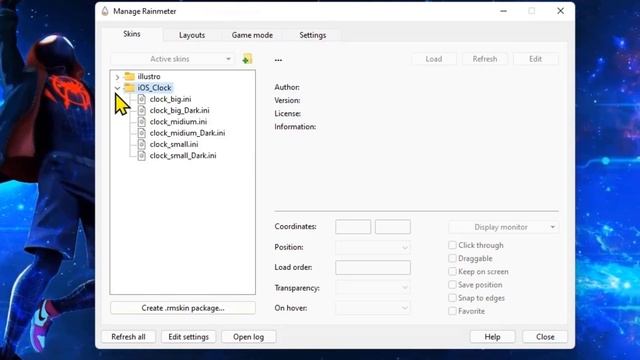Toggle the Click through checkbox
640x360 pixels.
pyautogui.click(x=452, y=245)
